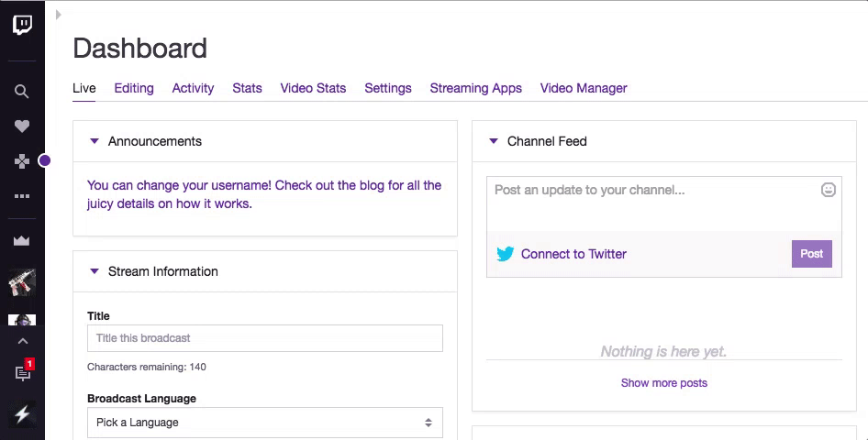
Task: Collapse the Announcements panel
Action: tap(95, 141)
